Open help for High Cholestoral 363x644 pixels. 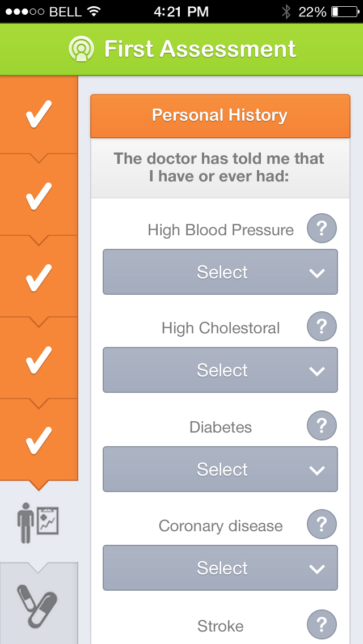click(322, 326)
